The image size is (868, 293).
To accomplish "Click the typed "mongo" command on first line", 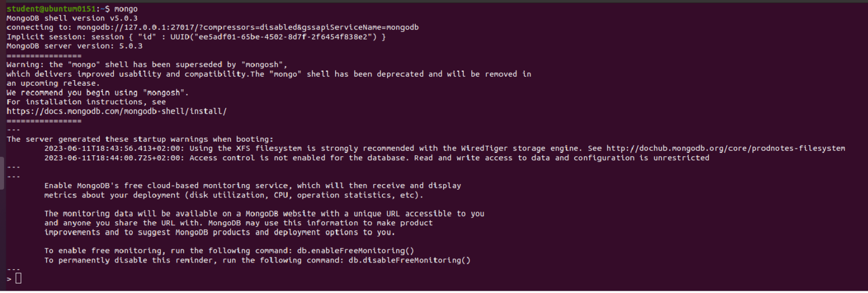I will pos(126,9).
